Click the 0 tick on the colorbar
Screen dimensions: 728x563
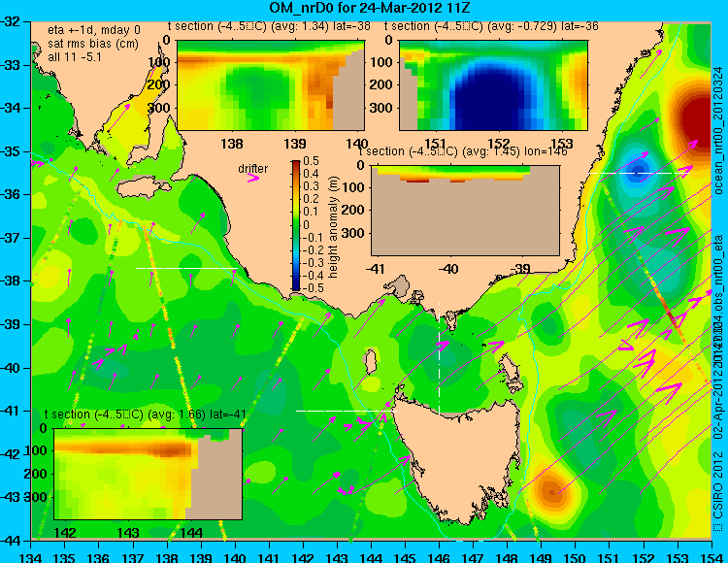(306, 224)
